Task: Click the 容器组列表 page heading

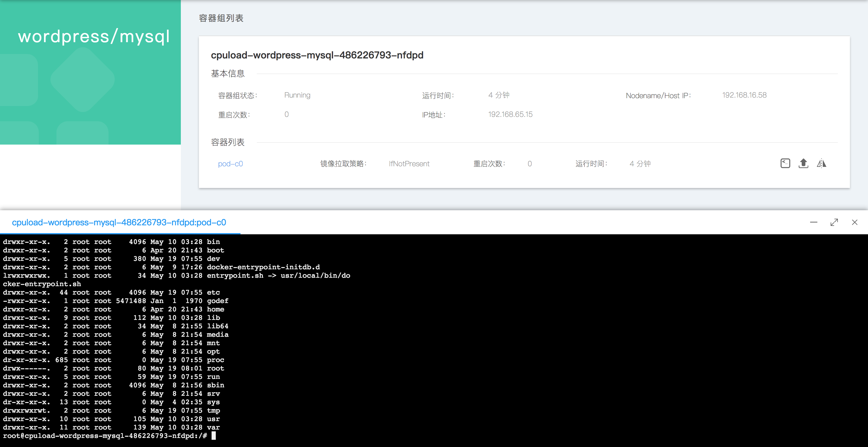Action: (221, 18)
